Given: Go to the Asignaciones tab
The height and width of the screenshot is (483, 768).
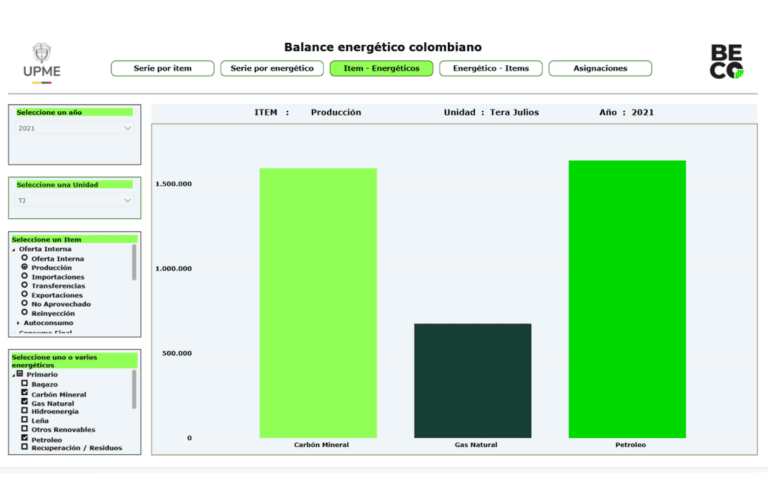Looking at the screenshot, I should pos(600,69).
